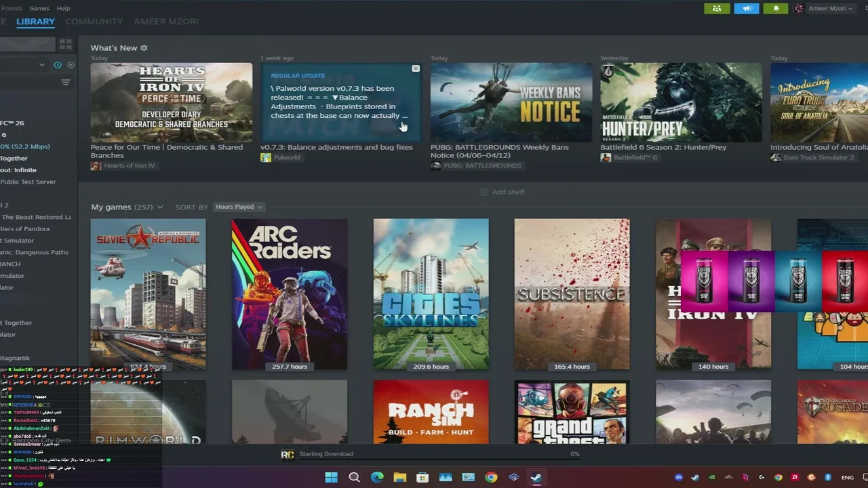Click ENG language indicator
Screen dimensions: 868x488
click(848, 477)
